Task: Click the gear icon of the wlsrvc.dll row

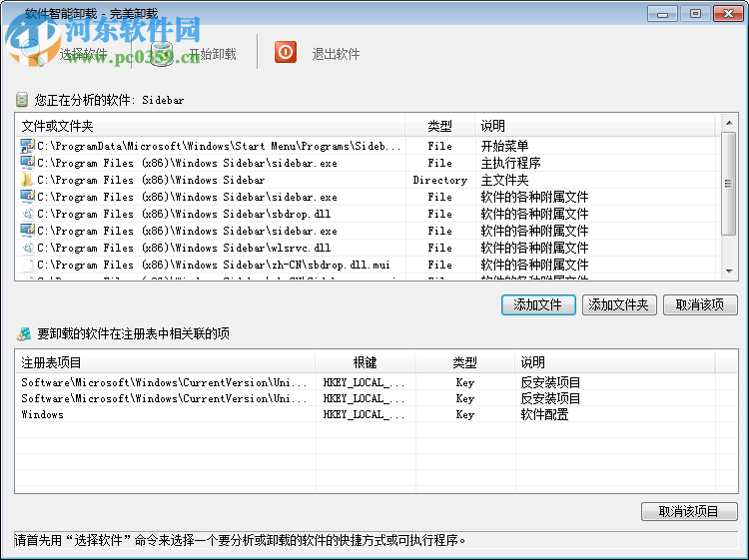Action: [28, 248]
